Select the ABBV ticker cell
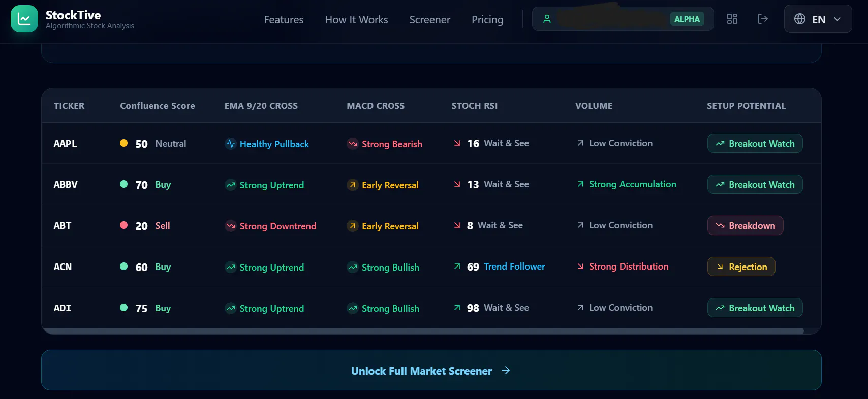The height and width of the screenshot is (399, 868). click(x=66, y=185)
